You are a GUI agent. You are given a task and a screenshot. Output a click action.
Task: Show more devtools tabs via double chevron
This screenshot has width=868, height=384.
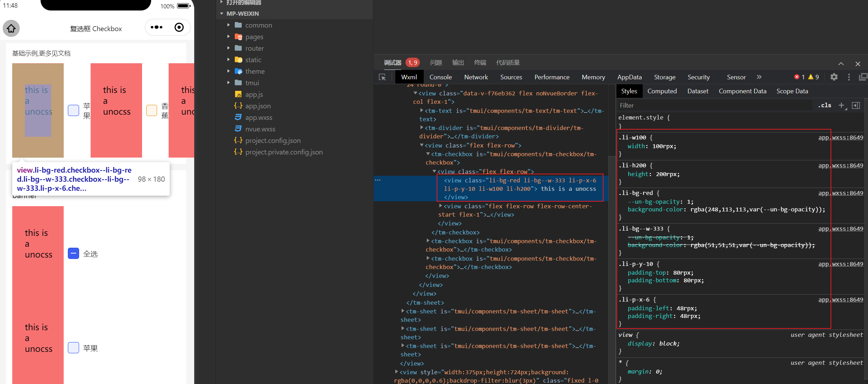pyautogui.click(x=759, y=77)
